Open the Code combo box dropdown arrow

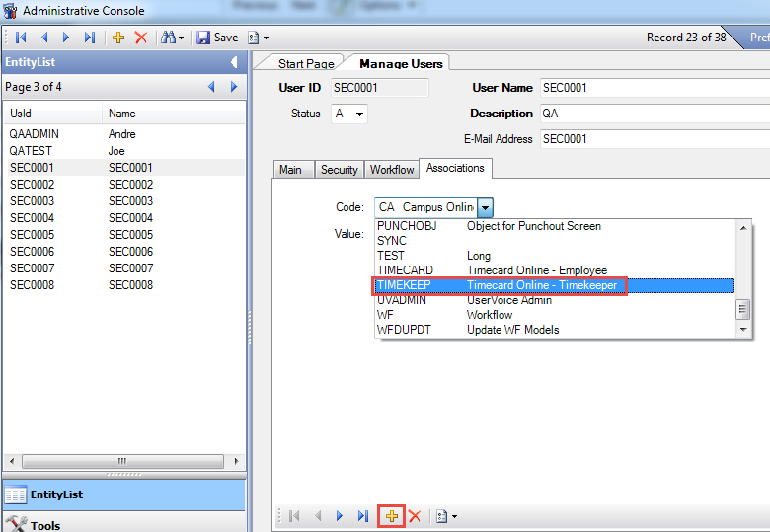[486, 208]
